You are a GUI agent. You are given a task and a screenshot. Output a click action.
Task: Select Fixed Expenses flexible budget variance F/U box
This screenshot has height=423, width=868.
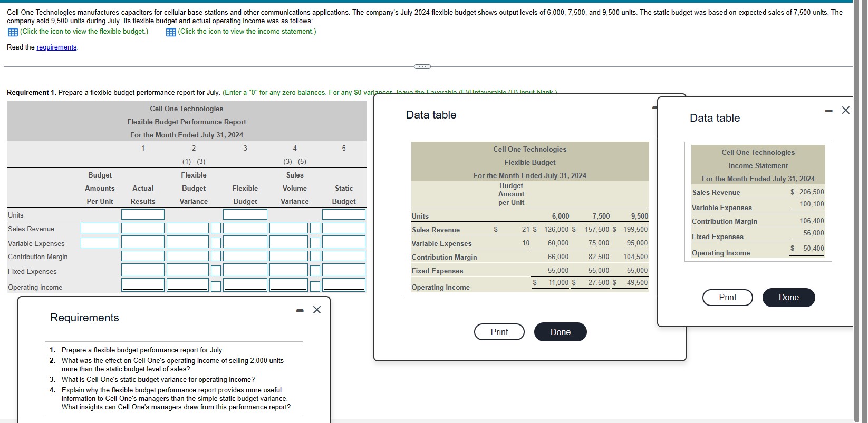pyautogui.click(x=216, y=271)
